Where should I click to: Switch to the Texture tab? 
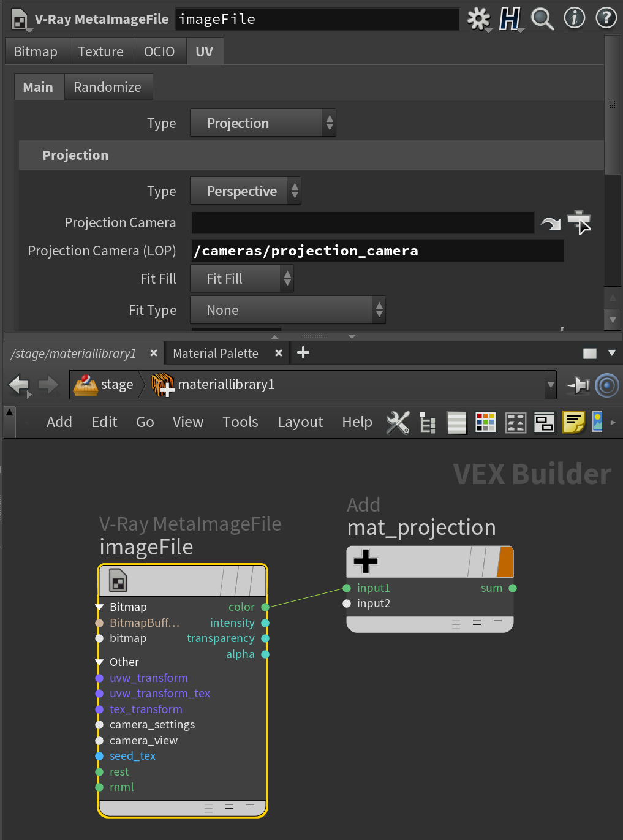pos(101,51)
